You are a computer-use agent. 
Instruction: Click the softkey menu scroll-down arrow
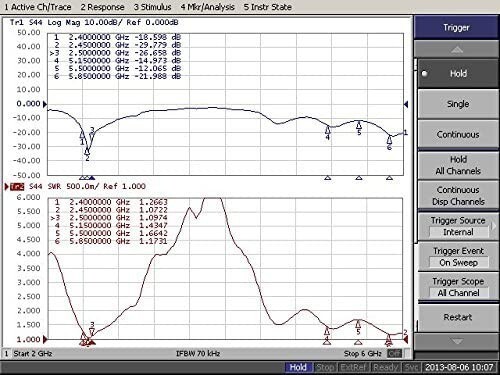[x=456, y=341]
